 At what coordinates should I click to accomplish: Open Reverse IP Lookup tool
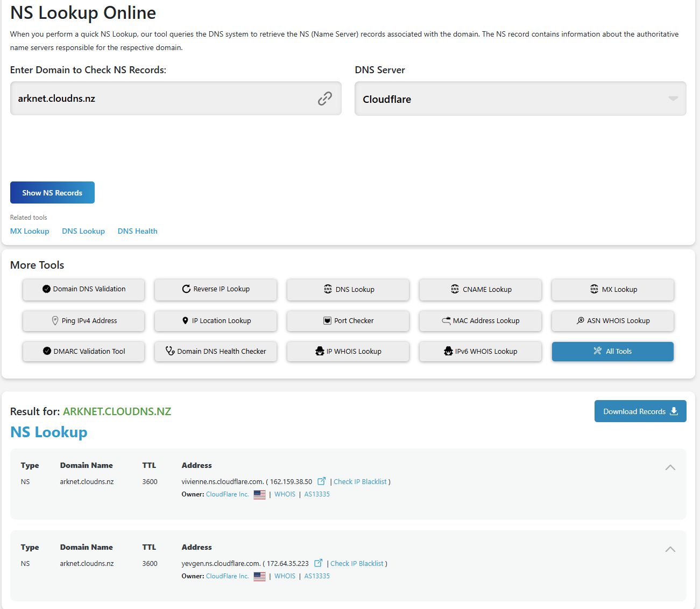[216, 289]
